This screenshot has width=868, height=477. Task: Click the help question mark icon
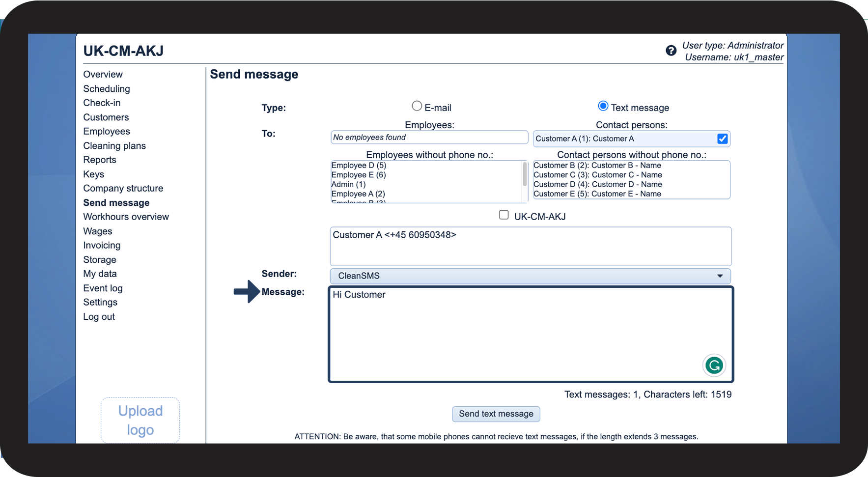point(671,51)
